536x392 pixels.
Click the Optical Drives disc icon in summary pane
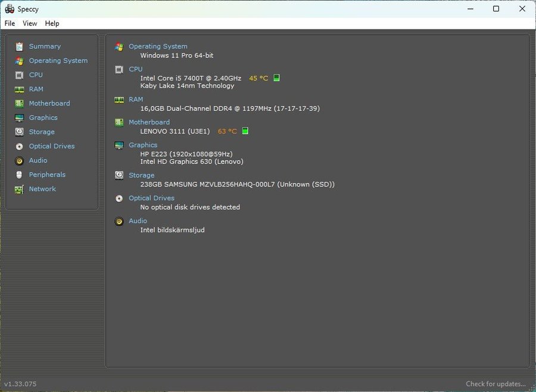(x=119, y=198)
